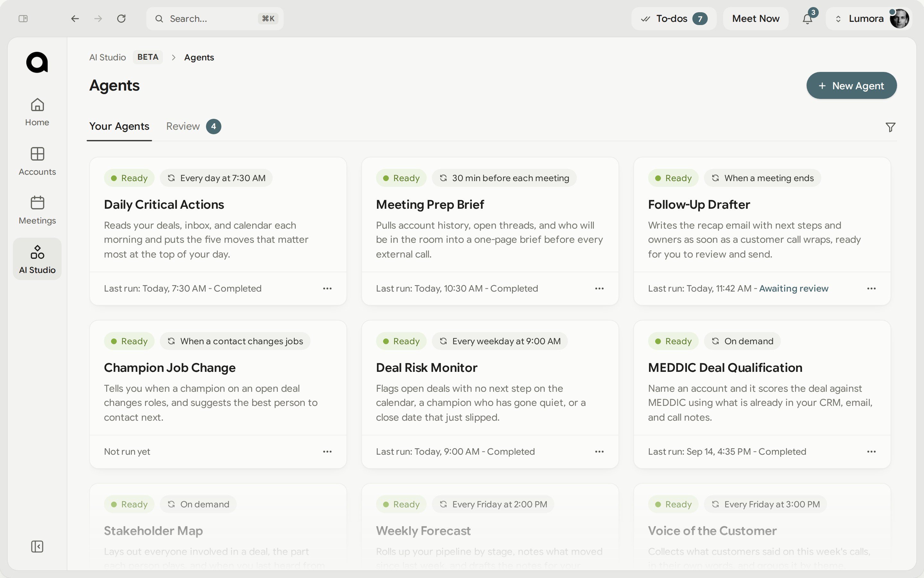
Task: Open notifications bell
Action: pos(807,18)
